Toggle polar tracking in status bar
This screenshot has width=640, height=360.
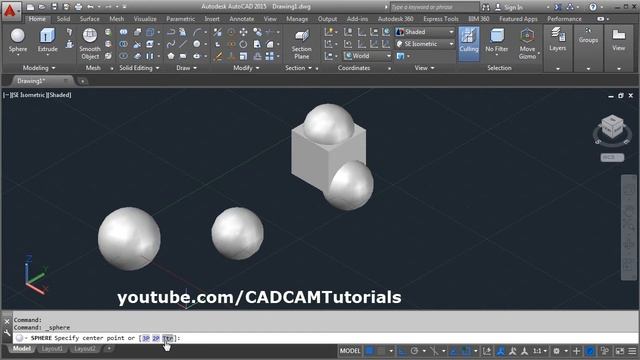[414, 351]
